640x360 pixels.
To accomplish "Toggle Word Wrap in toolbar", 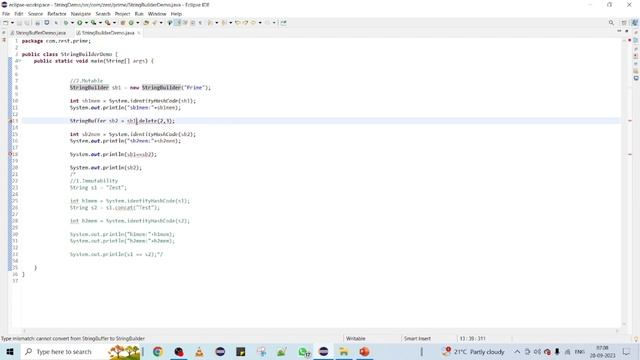I will click(185, 23).
